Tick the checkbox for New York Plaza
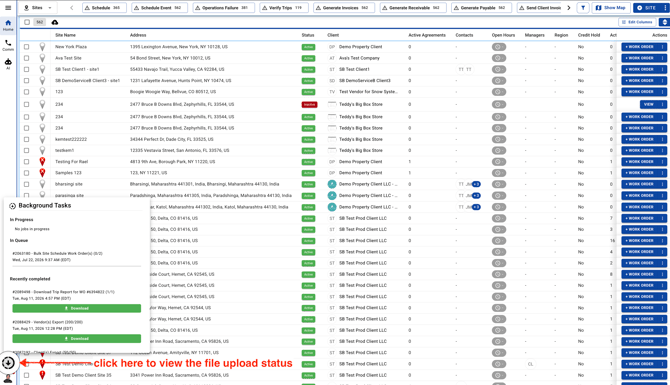The width and height of the screenshot is (670, 385). tap(26, 47)
